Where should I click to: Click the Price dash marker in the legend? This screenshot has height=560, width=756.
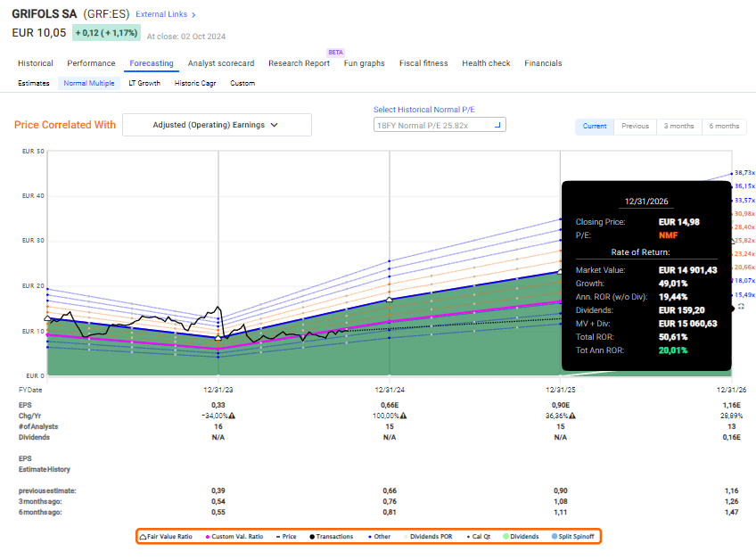[x=276, y=536]
